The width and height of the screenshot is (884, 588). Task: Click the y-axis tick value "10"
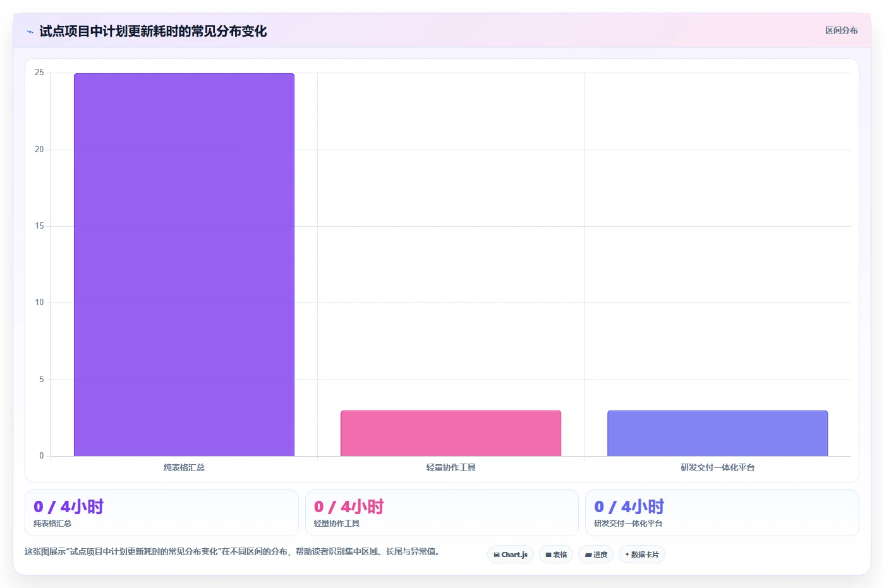point(39,303)
